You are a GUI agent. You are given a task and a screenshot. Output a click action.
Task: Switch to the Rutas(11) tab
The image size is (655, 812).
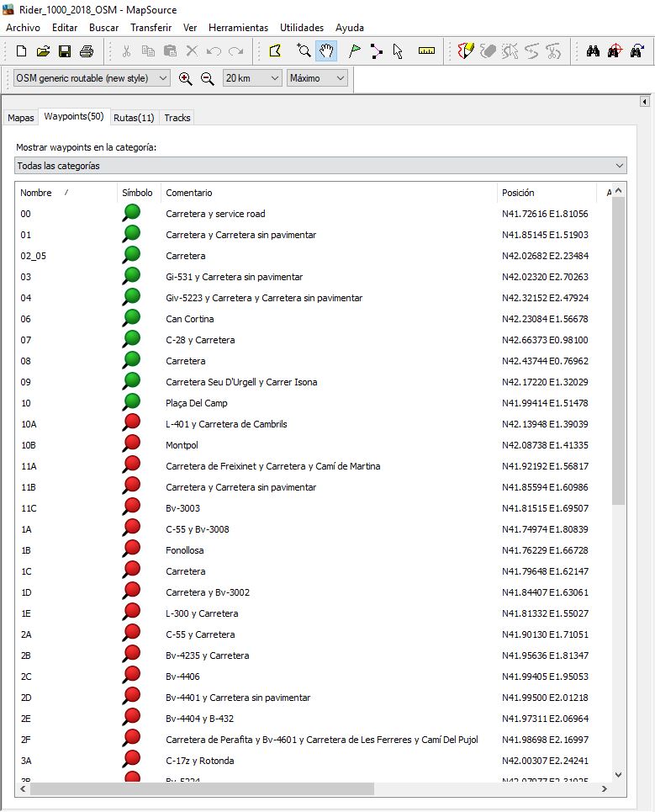(x=134, y=118)
